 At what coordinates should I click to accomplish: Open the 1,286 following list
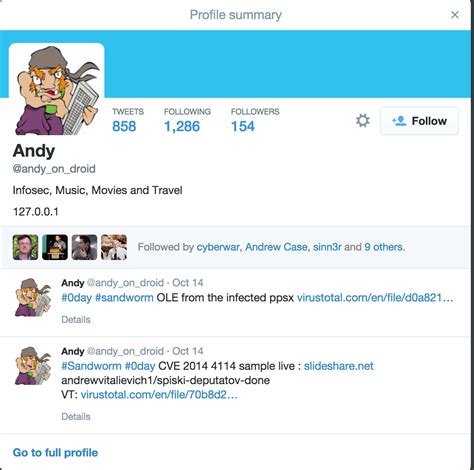(187, 120)
